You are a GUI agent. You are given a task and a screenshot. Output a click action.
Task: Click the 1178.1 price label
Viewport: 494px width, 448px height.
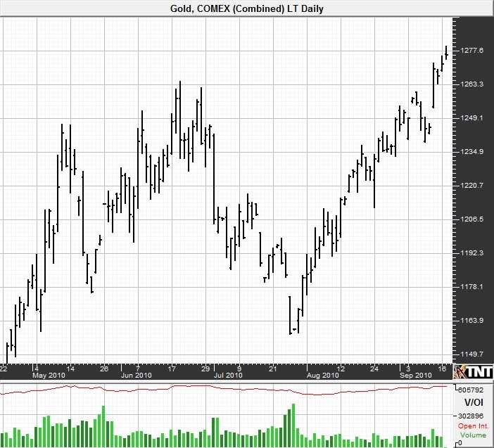471,286
